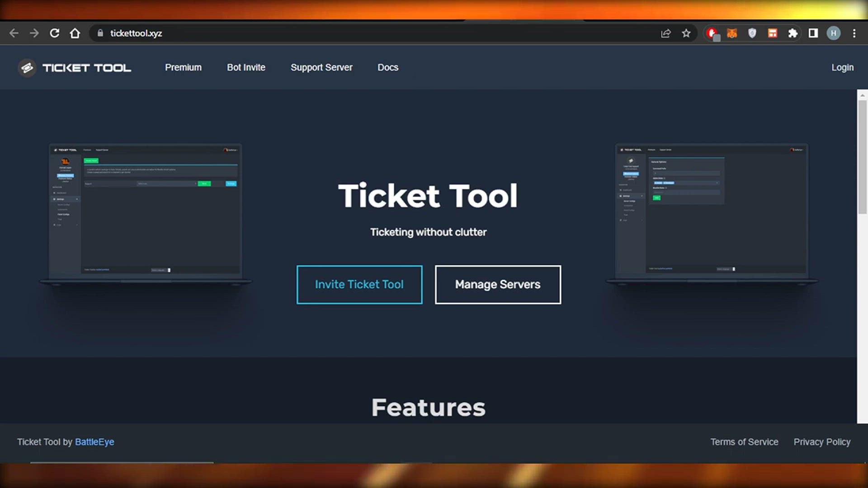Click the TICKET TOOL wordmark

click(x=87, y=68)
